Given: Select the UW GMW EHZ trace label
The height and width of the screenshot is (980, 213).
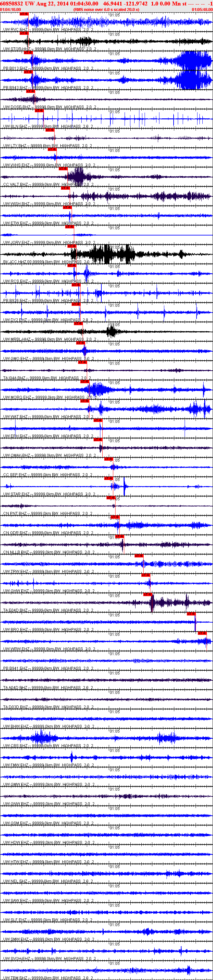Looking at the screenshot, I should coord(49,785).
